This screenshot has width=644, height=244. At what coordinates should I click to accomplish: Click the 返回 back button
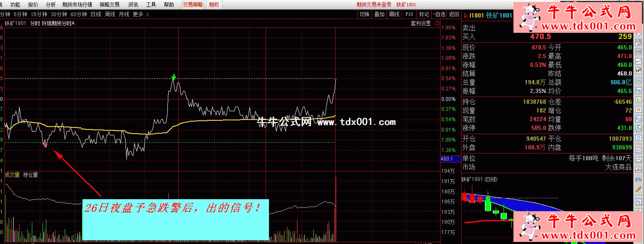tap(454, 15)
